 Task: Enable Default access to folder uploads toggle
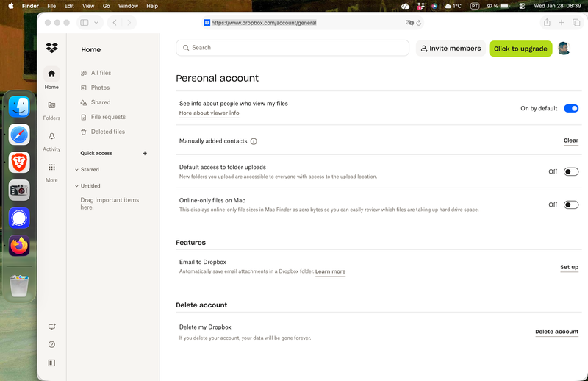(570, 171)
